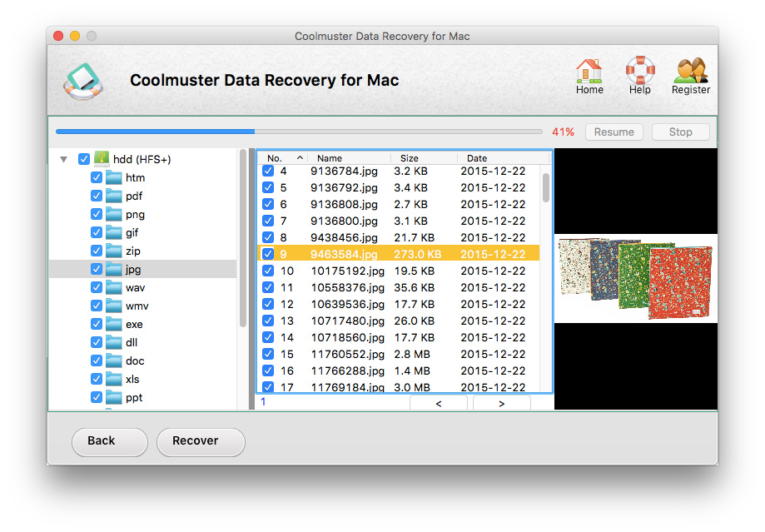
Task: Select the 11766288.jpg file row
Action: (x=398, y=370)
